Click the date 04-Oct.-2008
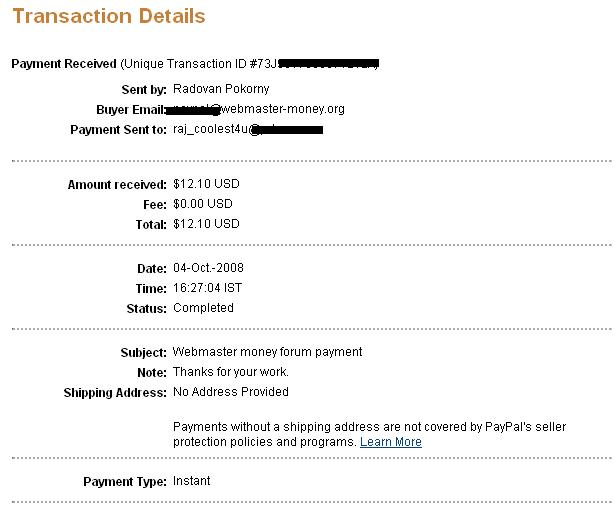The height and width of the screenshot is (507, 615). pyautogui.click(x=208, y=268)
